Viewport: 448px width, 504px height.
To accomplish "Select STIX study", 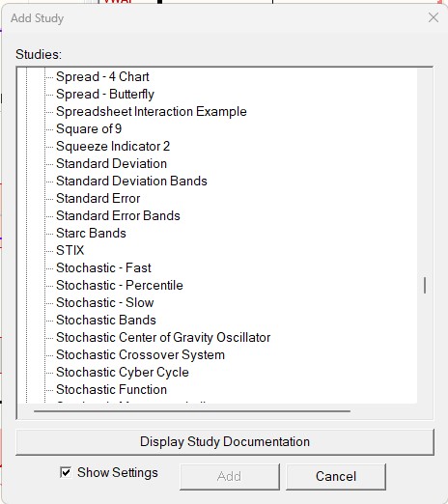I will (x=70, y=250).
